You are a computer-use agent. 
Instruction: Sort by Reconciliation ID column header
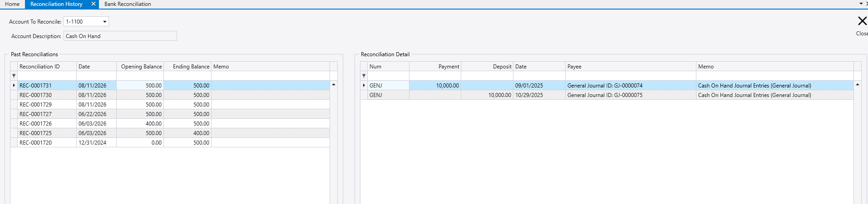point(47,67)
